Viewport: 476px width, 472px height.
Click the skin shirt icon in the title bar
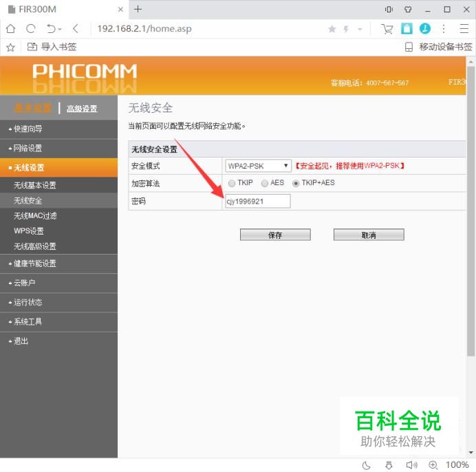pos(408,10)
